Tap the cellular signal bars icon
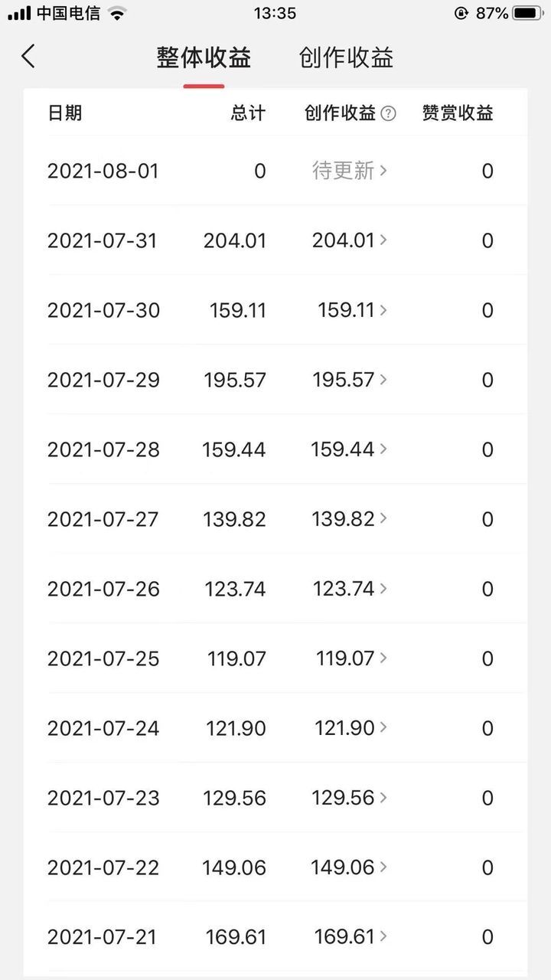Image resolution: width=551 pixels, height=980 pixels. coord(19,13)
